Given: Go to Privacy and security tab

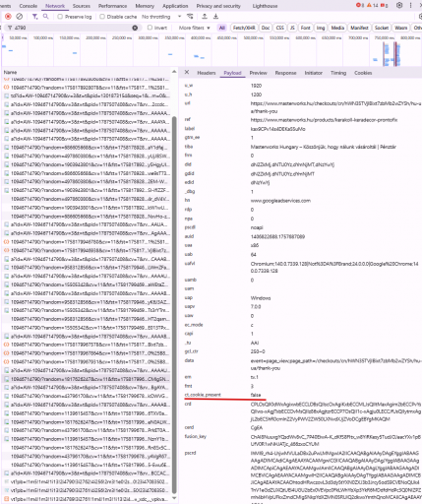Looking at the screenshot, I should (x=218, y=6).
